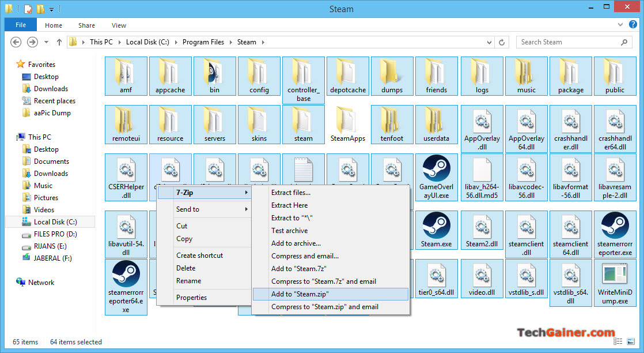Select Extract Here from the 7-Zip submenu
Screen dimensions: 644x353
[x=289, y=205]
